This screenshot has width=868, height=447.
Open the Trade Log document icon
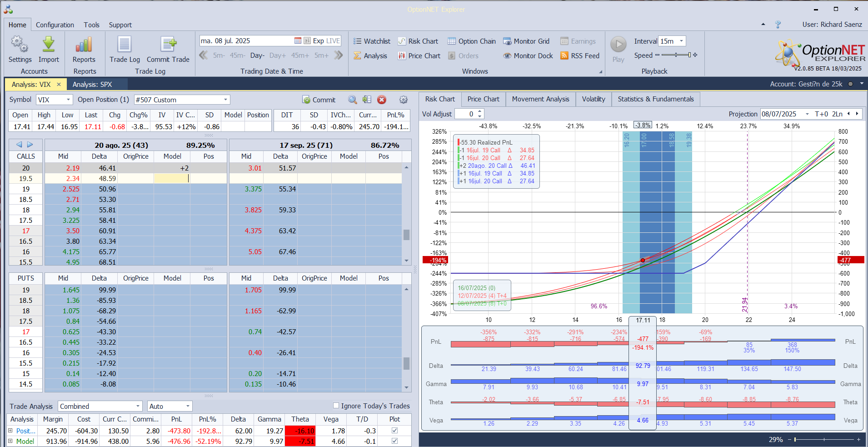point(125,45)
